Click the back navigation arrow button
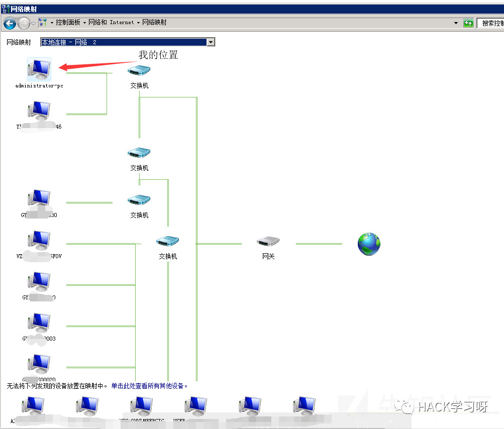 coord(10,23)
